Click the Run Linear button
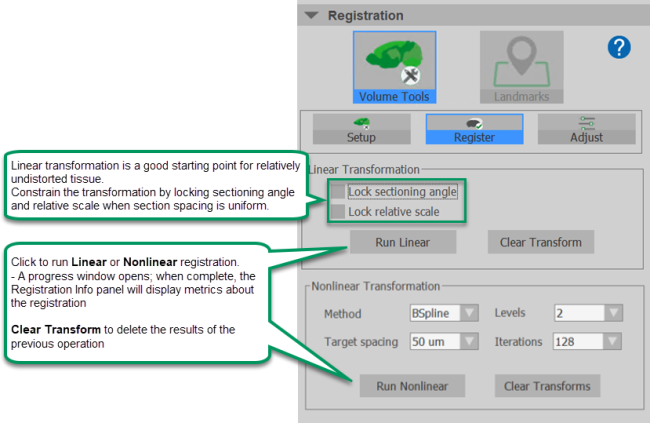650x423 pixels. 403,242
